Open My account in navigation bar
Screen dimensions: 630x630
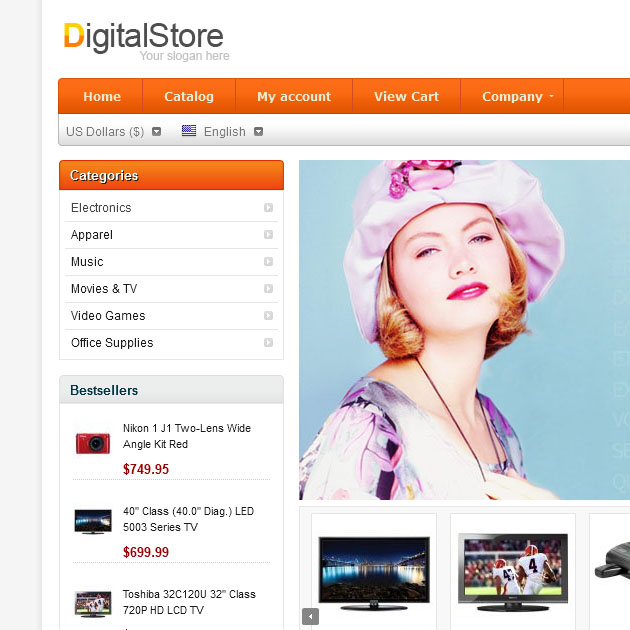(294, 96)
